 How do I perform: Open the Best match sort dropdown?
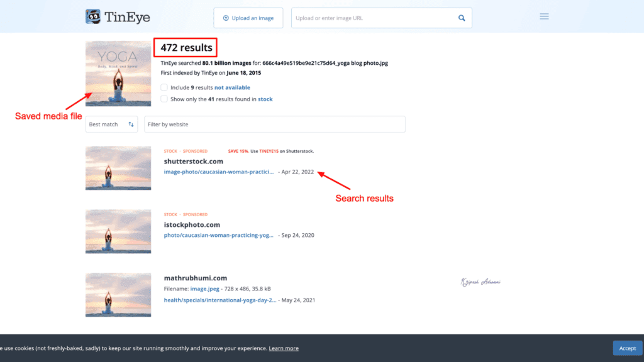click(x=111, y=124)
